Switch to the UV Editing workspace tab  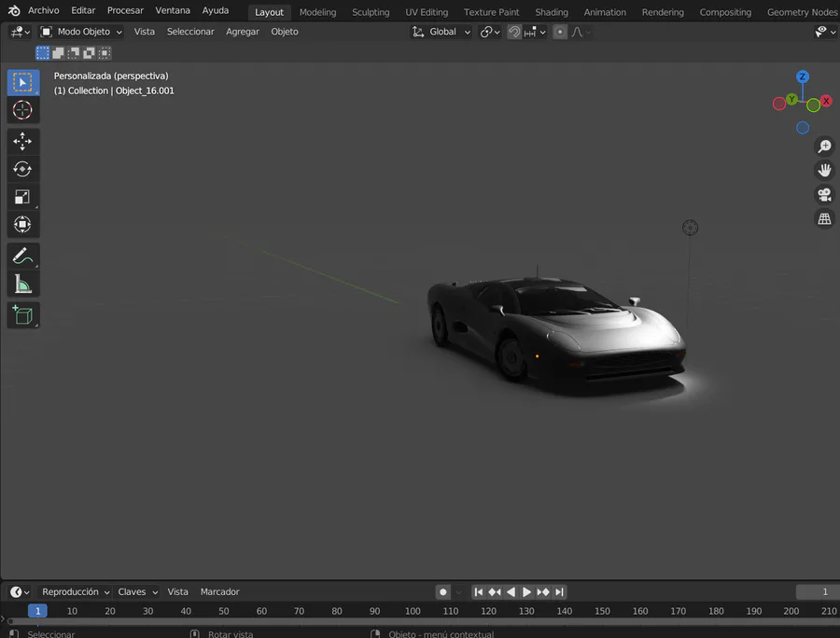pos(427,12)
